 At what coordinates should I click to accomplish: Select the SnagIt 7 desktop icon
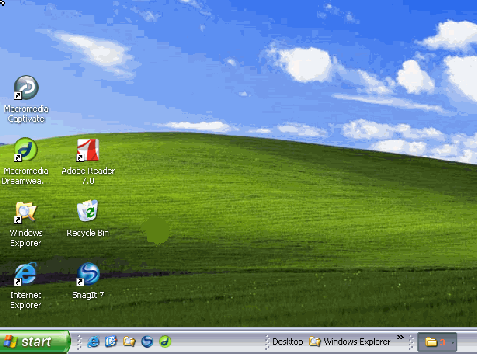point(88,281)
